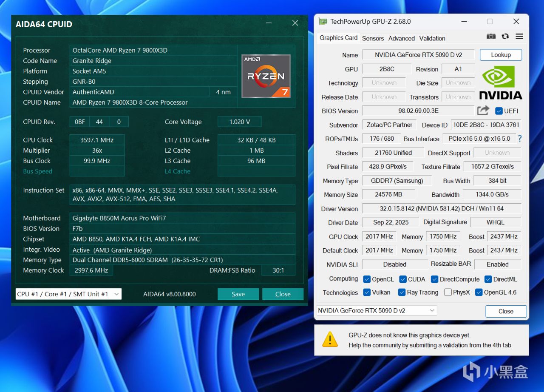Click the Close button in GPU-Z
The width and height of the screenshot is (544, 392).
coord(506,311)
